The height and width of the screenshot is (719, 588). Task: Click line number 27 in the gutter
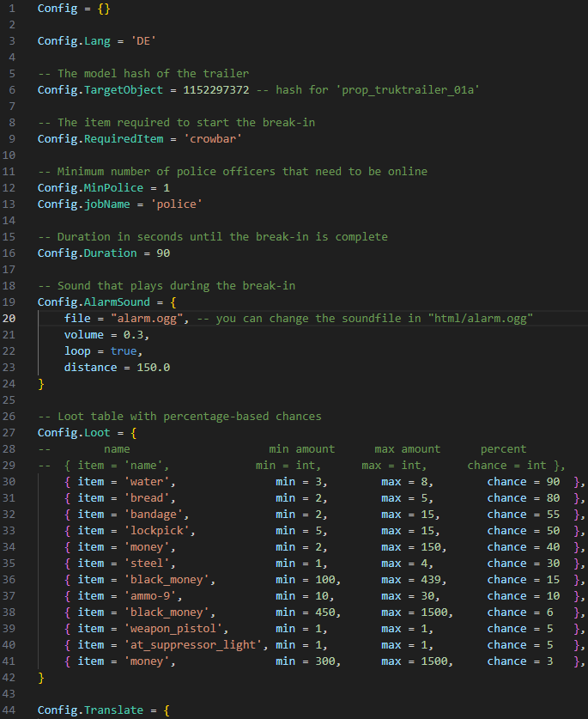(9, 432)
